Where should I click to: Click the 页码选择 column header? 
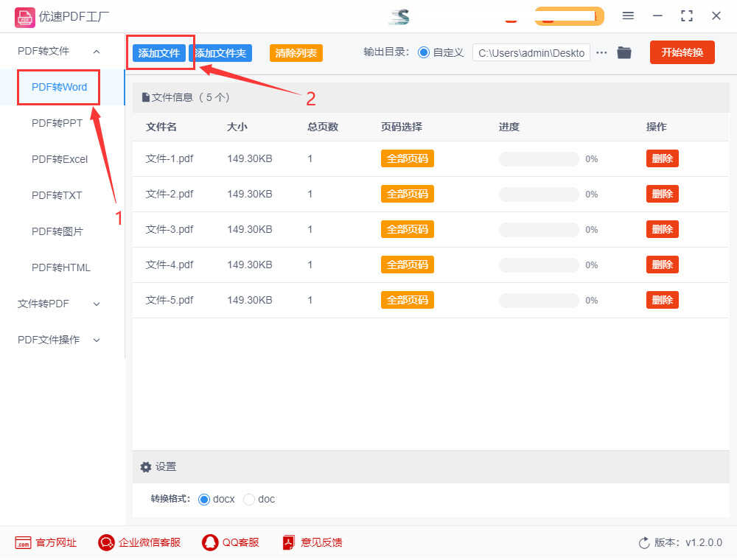tap(402, 127)
